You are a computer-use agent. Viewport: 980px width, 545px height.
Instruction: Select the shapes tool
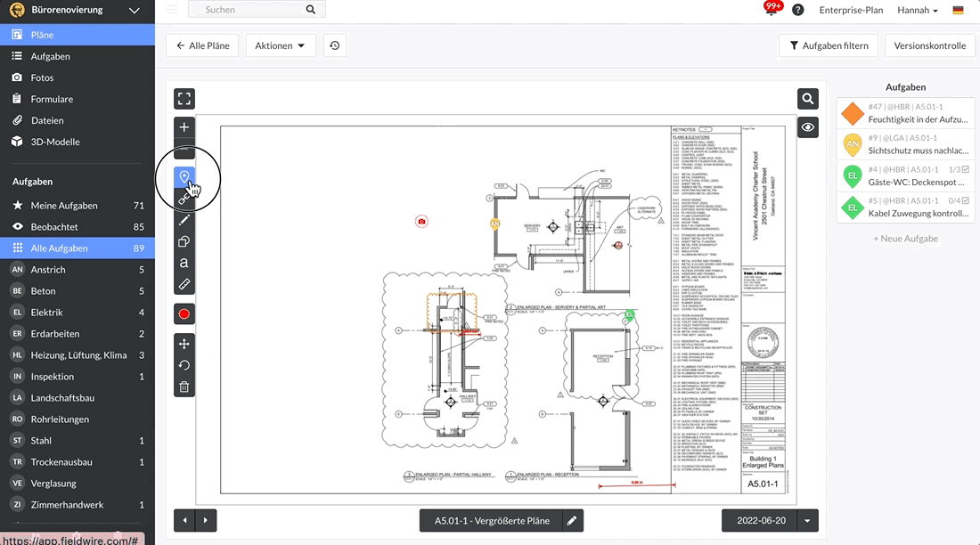point(184,241)
